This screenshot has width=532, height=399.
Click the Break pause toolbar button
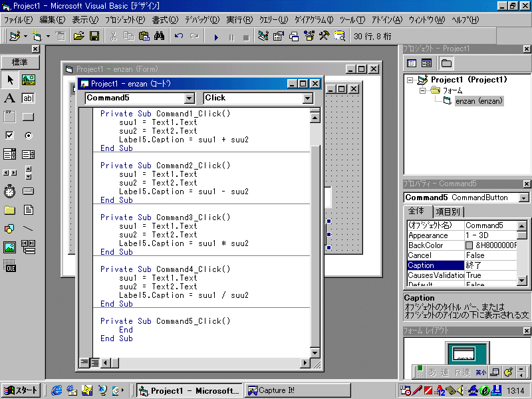231,37
